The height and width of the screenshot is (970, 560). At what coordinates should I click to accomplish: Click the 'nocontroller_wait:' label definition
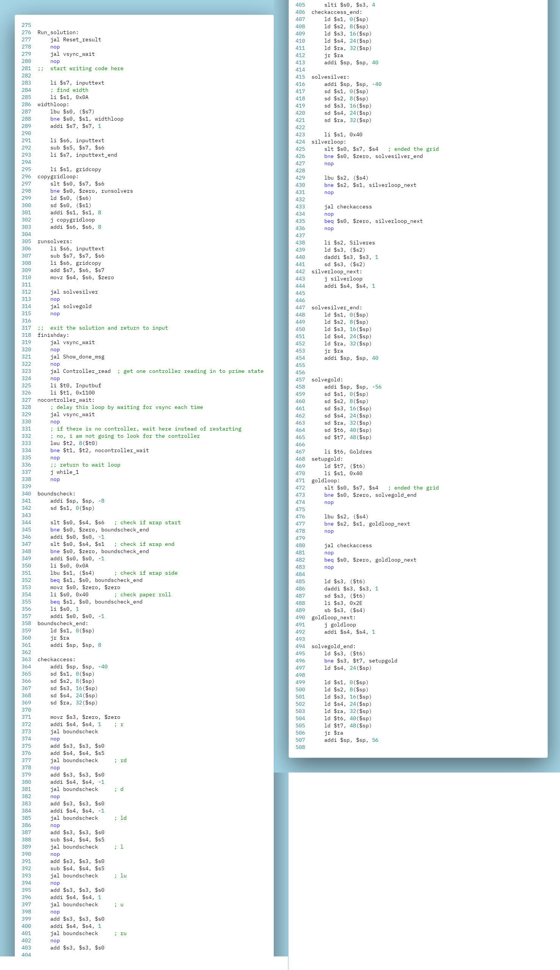[66, 400]
